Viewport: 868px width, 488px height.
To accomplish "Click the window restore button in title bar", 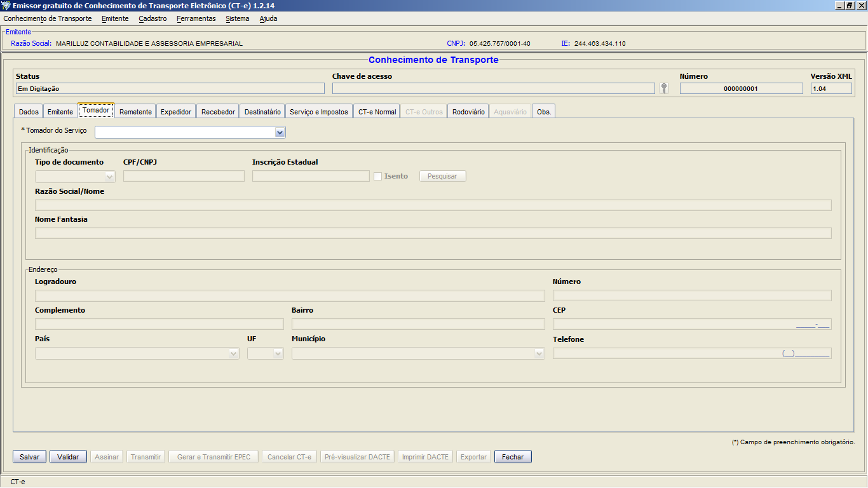I will [850, 5].
